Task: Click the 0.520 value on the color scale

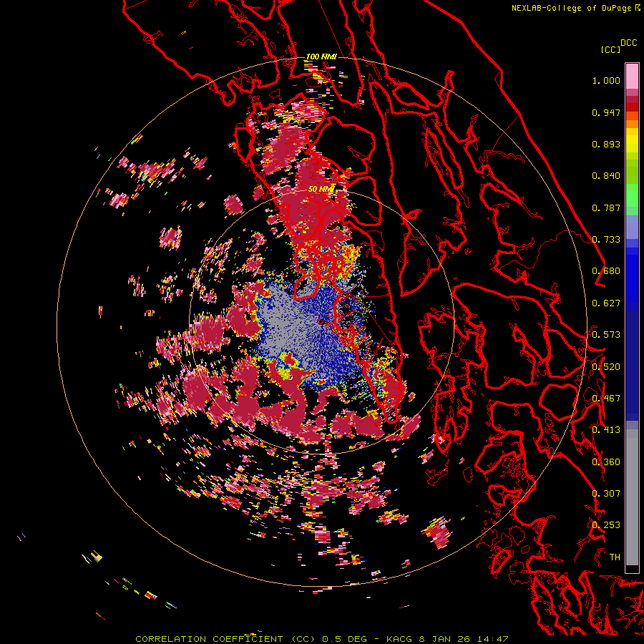Action: tap(606, 367)
